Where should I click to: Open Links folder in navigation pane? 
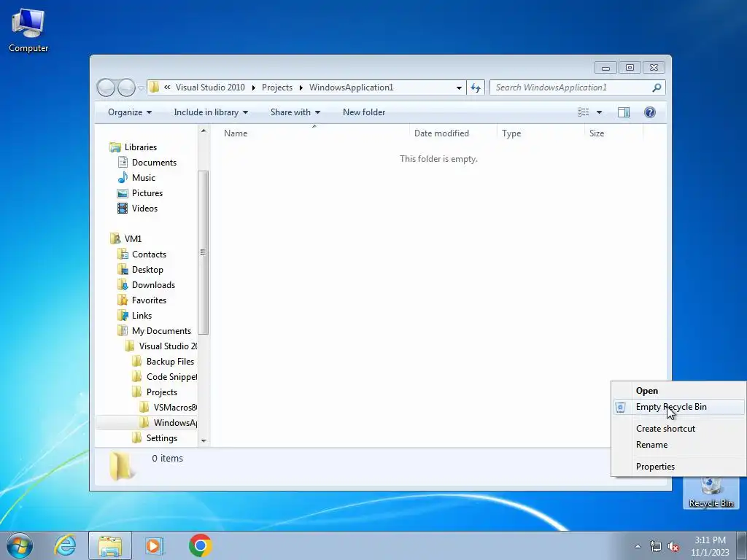coord(142,315)
